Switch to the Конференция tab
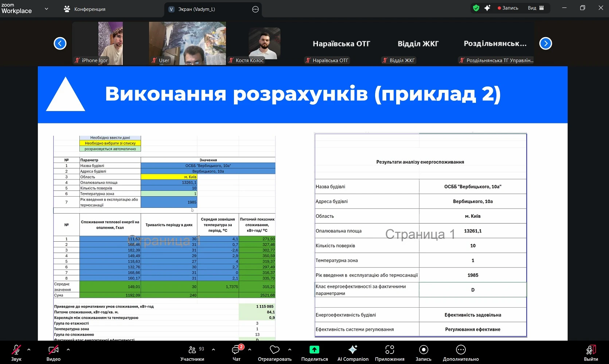The image size is (609, 364). [x=85, y=9]
